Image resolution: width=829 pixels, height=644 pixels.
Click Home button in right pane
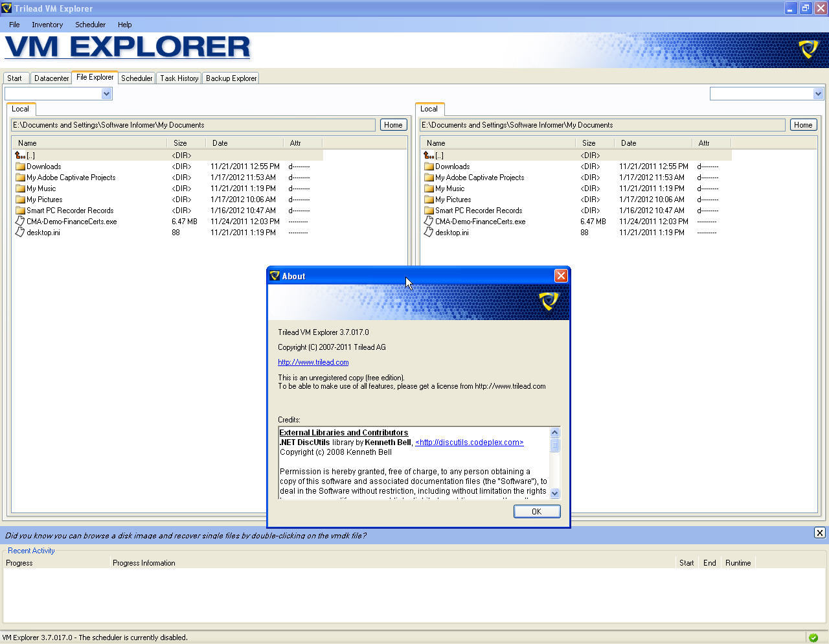click(x=803, y=125)
